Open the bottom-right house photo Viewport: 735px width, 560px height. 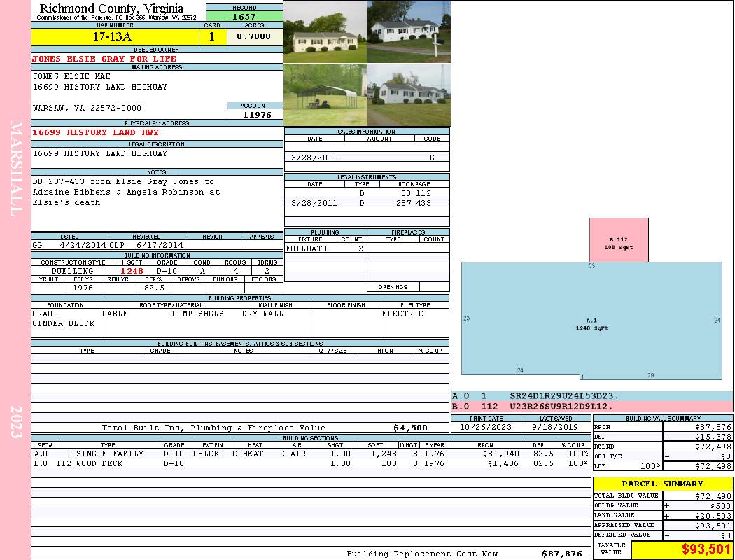coord(409,94)
